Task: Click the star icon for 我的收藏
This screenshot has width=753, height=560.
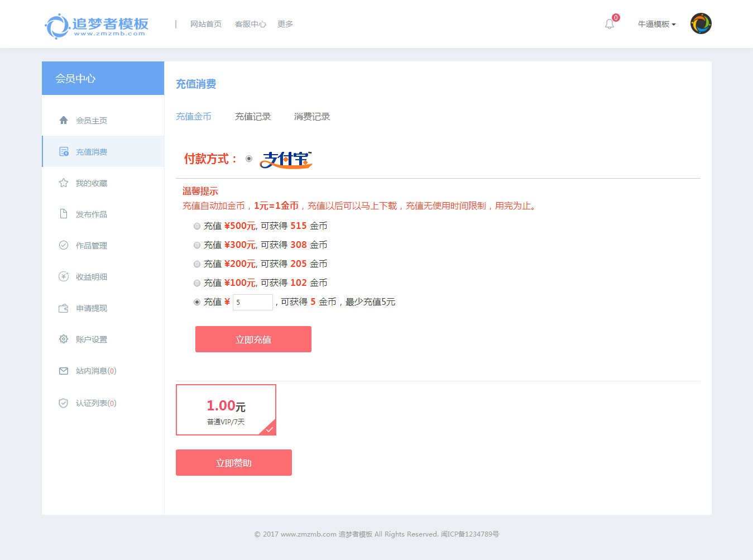Action: pos(64,183)
